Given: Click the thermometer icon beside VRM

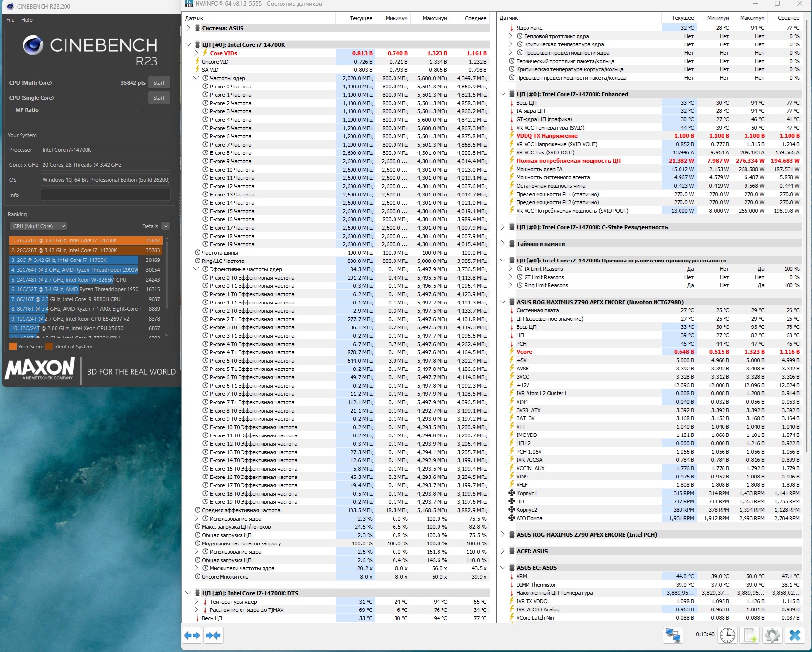Looking at the screenshot, I should click(x=512, y=576).
